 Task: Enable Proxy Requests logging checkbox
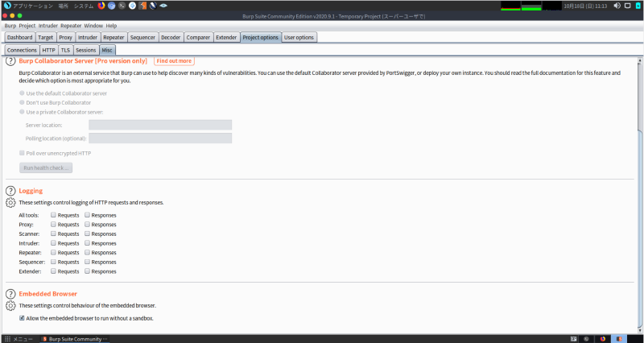tap(53, 225)
